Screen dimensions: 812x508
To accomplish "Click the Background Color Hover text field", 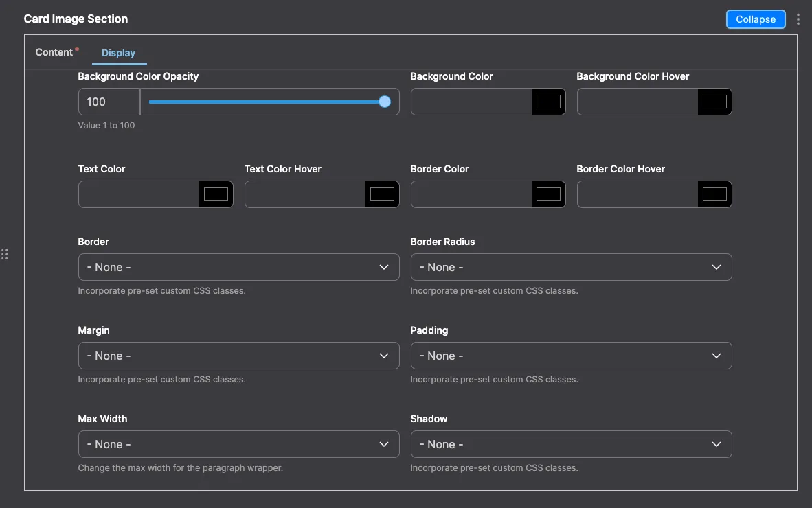I will tap(638, 102).
